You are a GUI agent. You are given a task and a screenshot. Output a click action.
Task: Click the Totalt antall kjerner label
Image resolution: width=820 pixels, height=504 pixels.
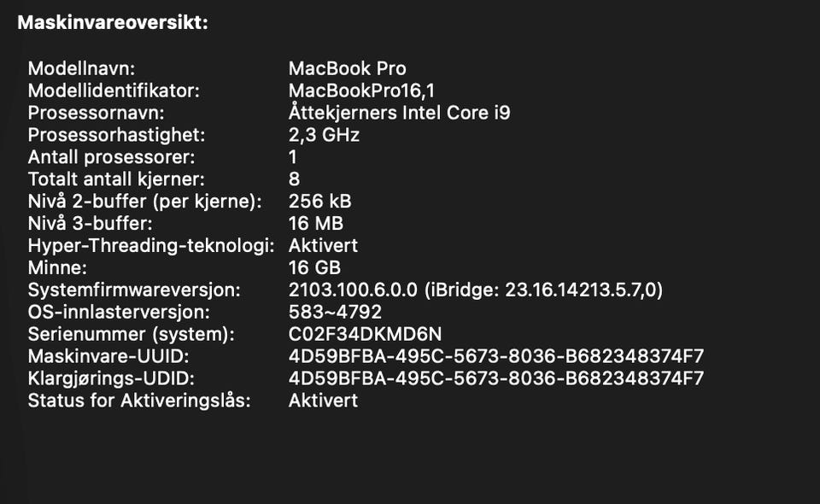(x=116, y=179)
